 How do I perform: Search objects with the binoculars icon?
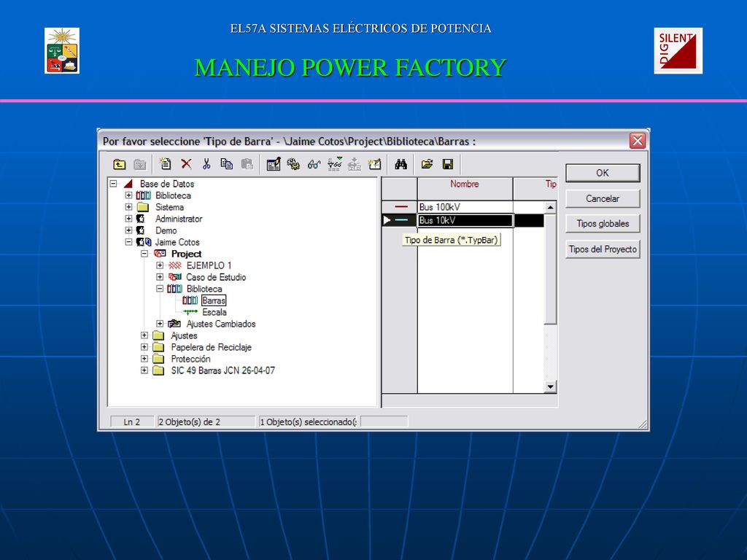point(400,164)
